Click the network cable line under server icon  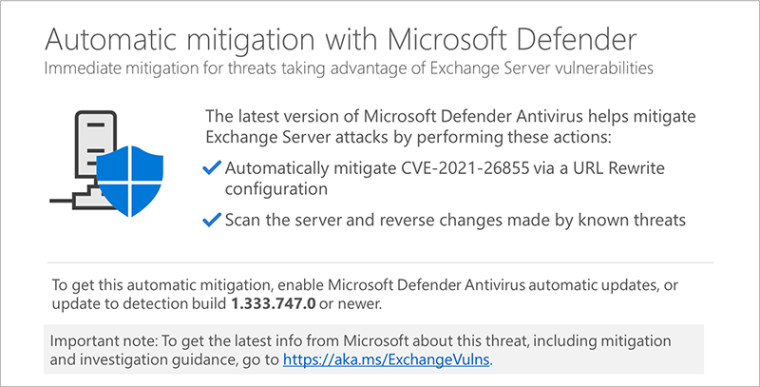click(62, 200)
